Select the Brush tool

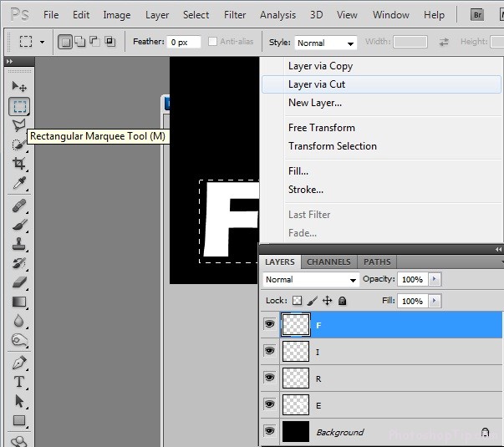tap(19, 225)
